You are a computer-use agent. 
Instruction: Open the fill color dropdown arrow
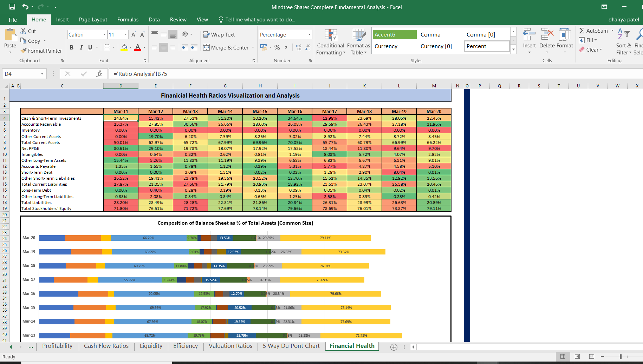(131, 47)
